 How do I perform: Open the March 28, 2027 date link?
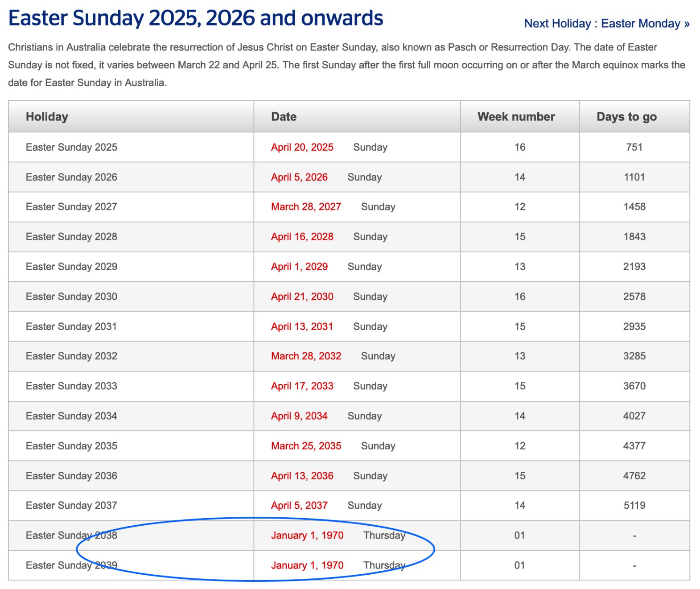(306, 206)
